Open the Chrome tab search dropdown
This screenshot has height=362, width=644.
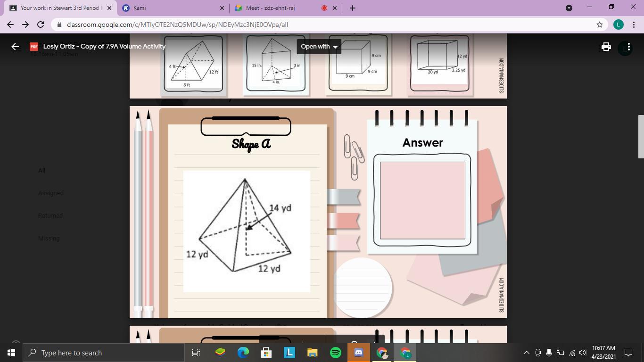pyautogui.click(x=569, y=8)
